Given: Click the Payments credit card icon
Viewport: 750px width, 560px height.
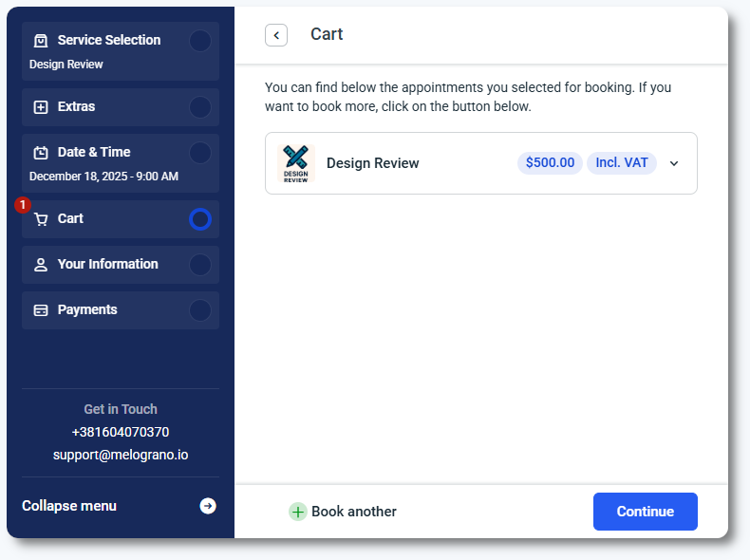Looking at the screenshot, I should 41,310.
